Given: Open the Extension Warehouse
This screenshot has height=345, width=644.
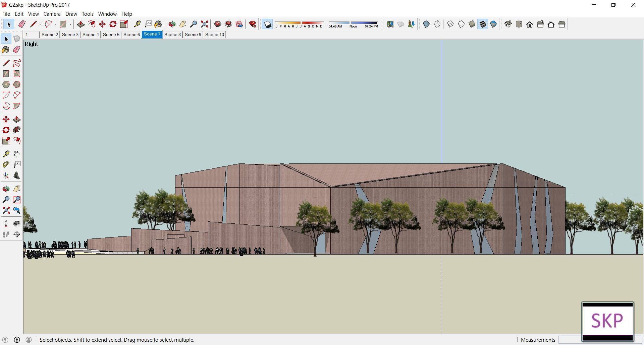Looking at the screenshot, I should (x=239, y=24).
